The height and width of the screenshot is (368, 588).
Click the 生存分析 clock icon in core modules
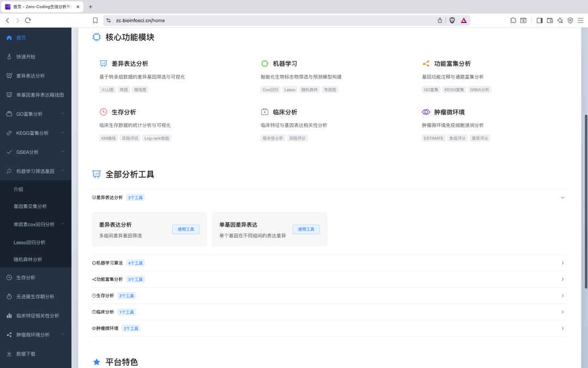103,112
